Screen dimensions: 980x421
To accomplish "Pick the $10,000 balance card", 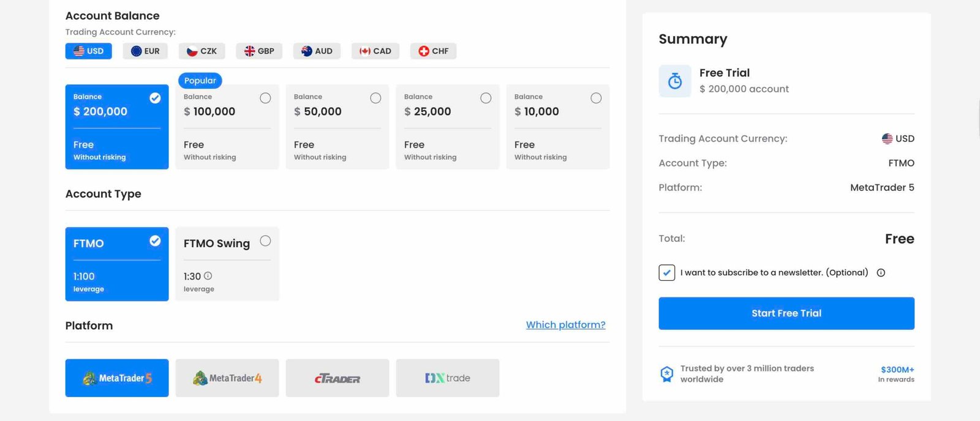I will [x=557, y=127].
